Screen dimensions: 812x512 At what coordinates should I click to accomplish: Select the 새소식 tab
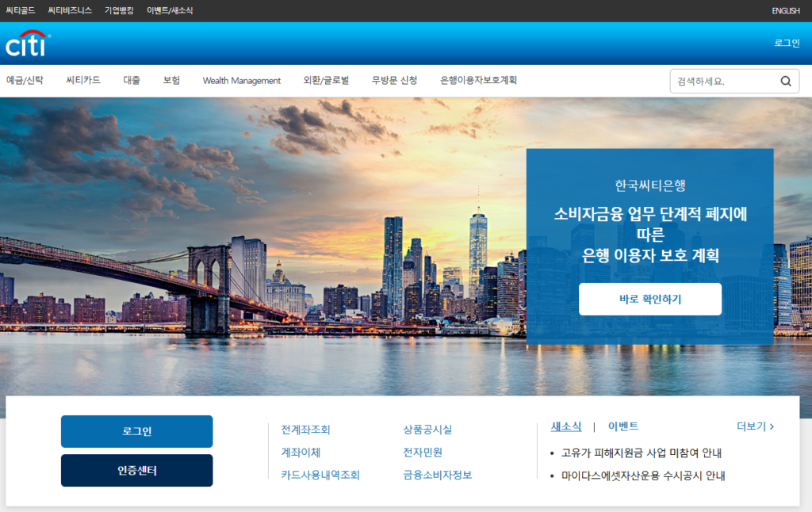pyautogui.click(x=566, y=426)
